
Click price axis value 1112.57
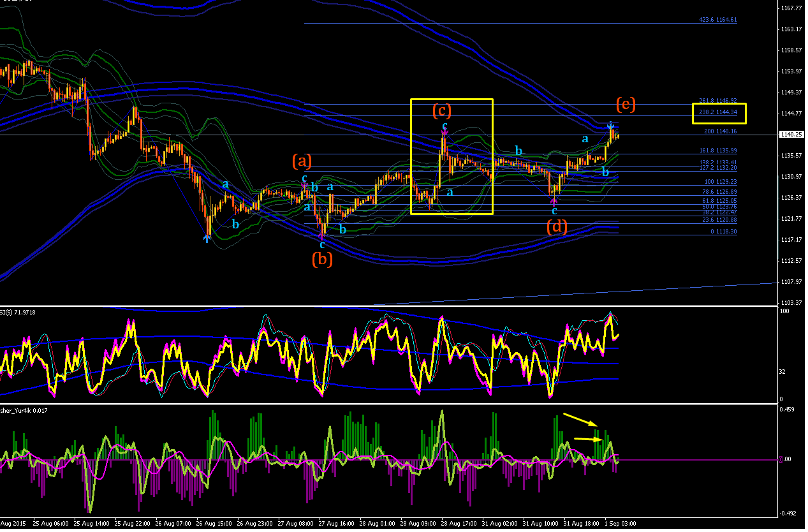pos(792,261)
